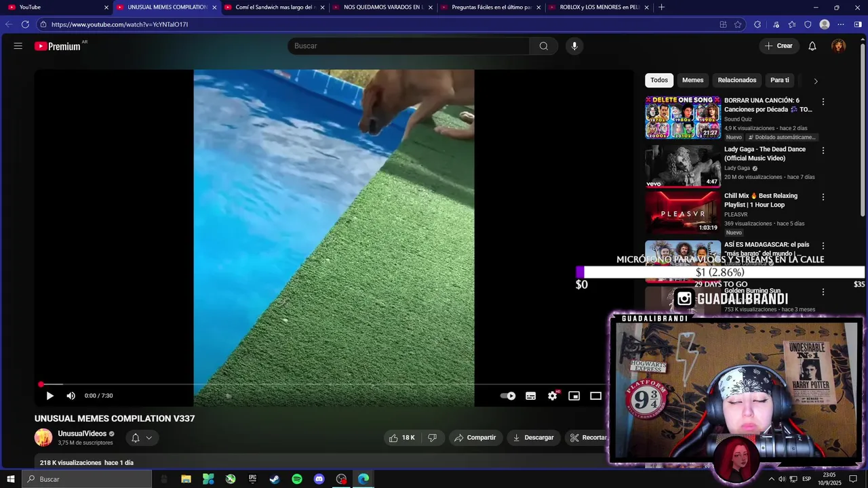Toggle autoplay switch in player
The image size is (868, 488).
click(508, 396)
